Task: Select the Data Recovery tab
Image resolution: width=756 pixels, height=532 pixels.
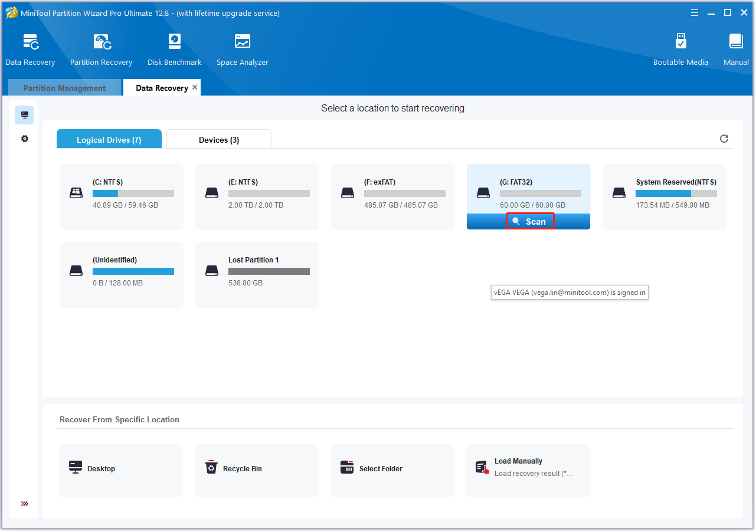Action: coord(162,88)
